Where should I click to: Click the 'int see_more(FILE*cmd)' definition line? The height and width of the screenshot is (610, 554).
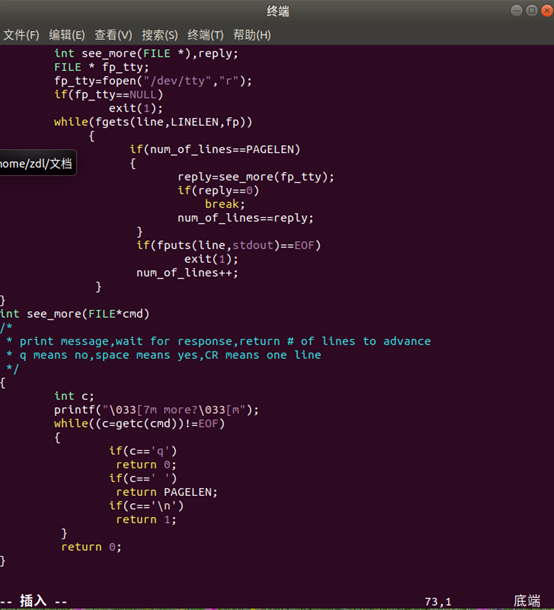(x=75, y=314)
